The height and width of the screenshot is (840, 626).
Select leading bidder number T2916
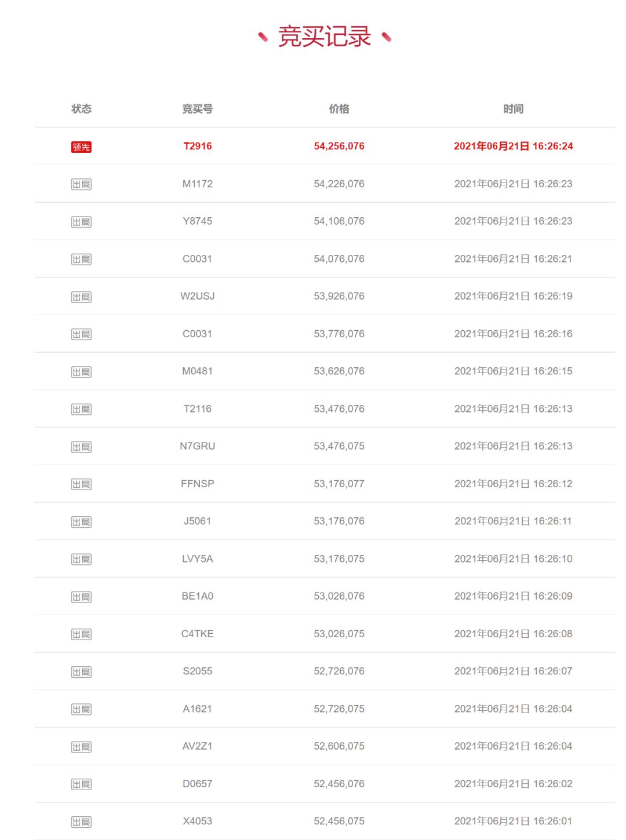click(x=197, y=146)
